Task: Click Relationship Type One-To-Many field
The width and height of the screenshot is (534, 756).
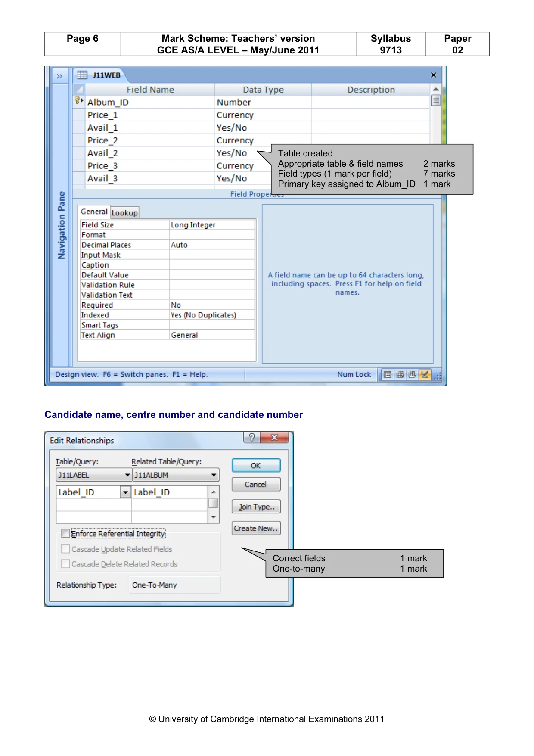Action: 174,585
